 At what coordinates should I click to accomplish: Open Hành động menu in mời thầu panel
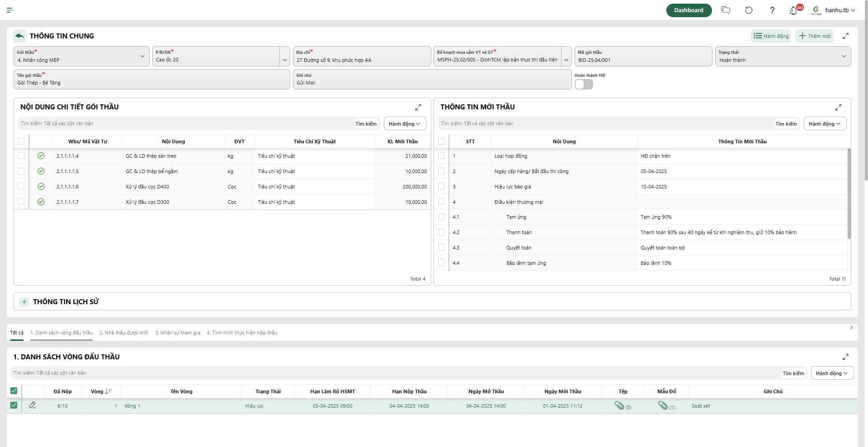(x=825, y=124)
